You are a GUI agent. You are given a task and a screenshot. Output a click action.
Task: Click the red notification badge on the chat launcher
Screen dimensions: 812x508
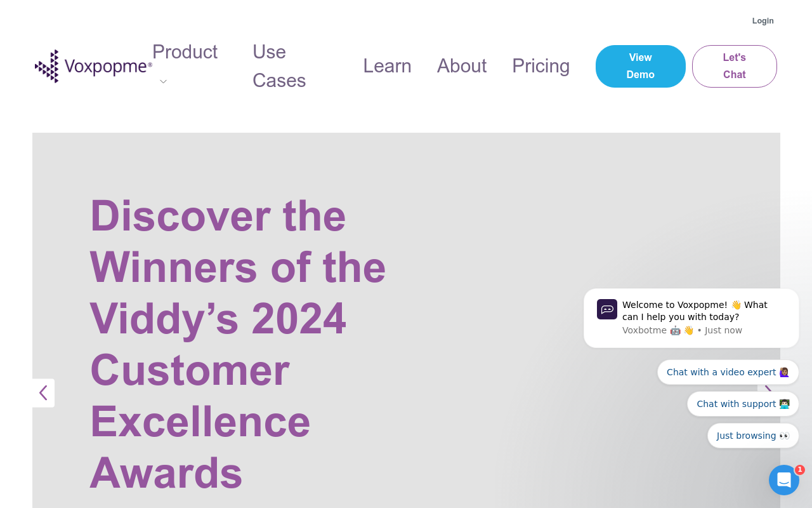click(799, 470)
